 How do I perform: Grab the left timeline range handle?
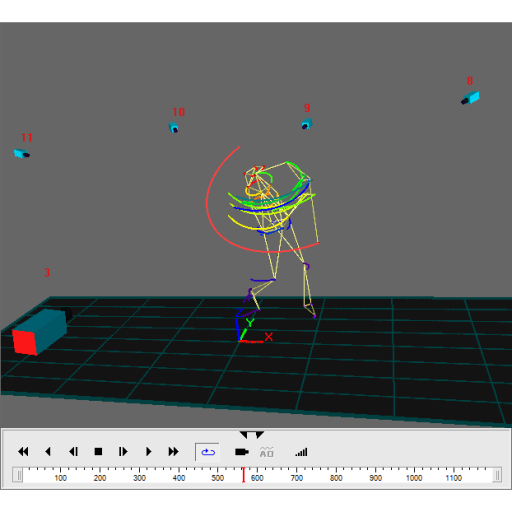coord(19,475)
